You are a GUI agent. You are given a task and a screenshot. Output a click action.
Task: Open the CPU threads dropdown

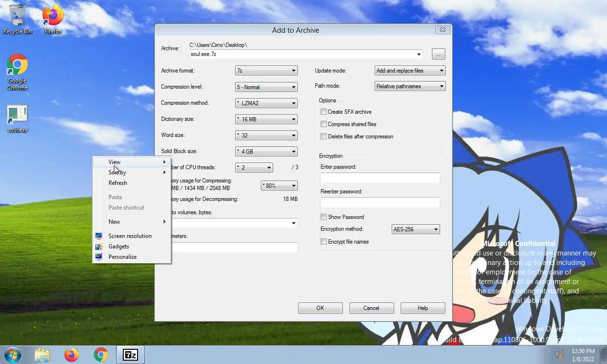click(254, 168)
